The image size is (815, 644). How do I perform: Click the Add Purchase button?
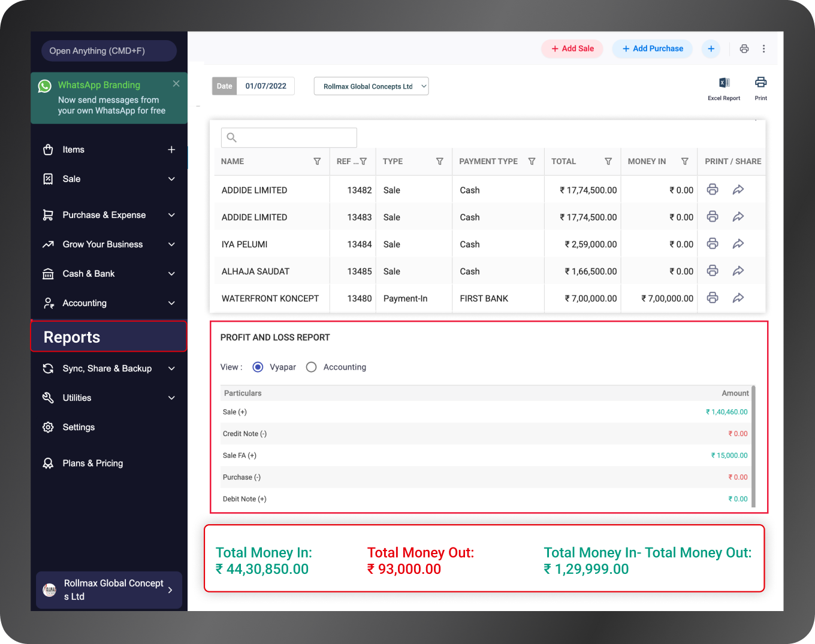(x=653, y=49)
